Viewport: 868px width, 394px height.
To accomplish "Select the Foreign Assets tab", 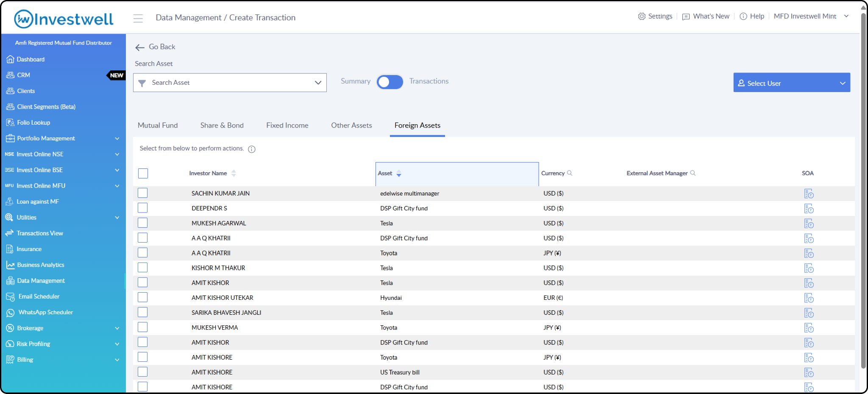I will (x=417, y=126).
